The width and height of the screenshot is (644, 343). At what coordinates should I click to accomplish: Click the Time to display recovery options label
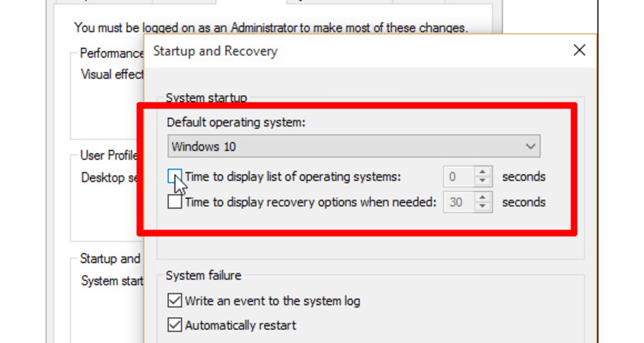pyautogui.click(x=311, y=202)
